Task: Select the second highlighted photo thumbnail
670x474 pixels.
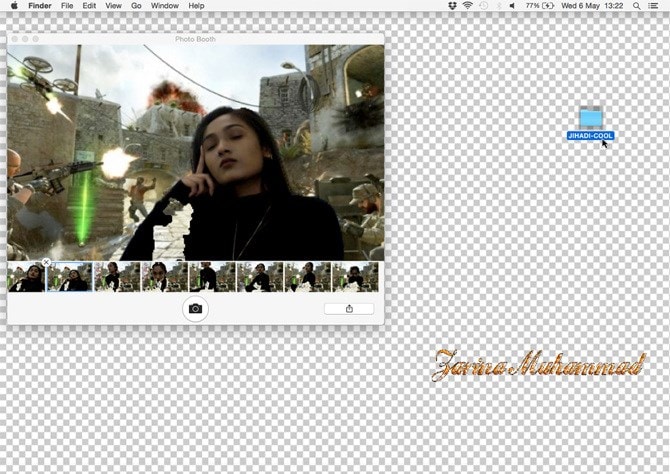Action: [x=70, y=277]
